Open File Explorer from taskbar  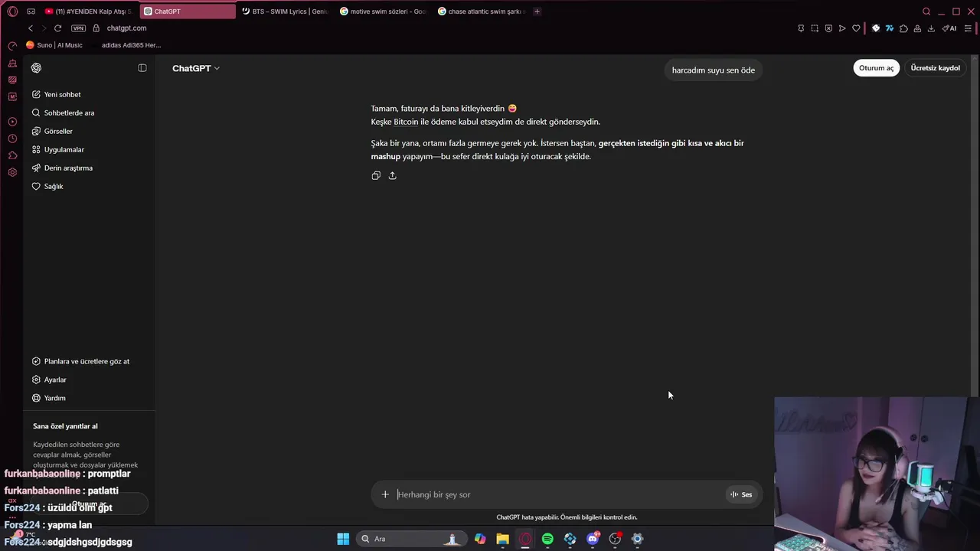click(502, 539)
